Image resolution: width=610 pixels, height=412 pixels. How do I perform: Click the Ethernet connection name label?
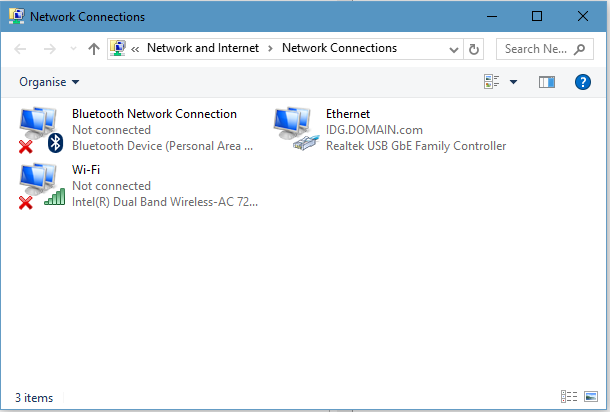click(348, 114)
